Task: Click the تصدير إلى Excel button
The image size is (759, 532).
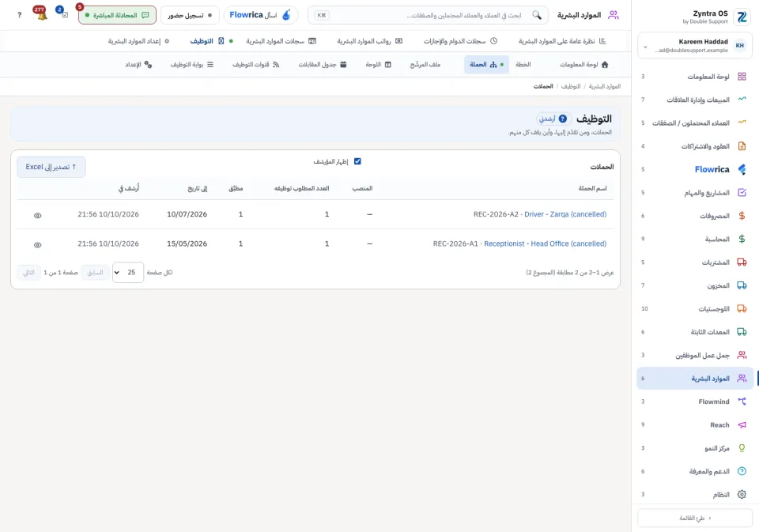Action: pyautogui.click(x=51, y=167)
